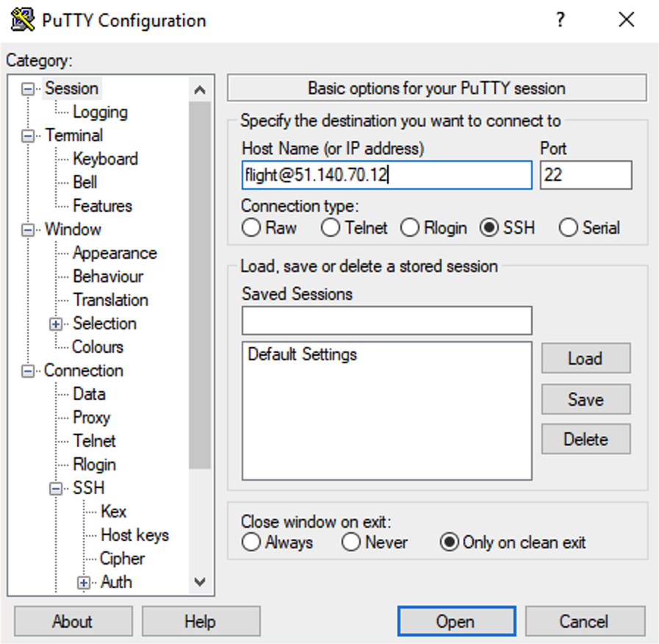
Task: Open the Colours category
Action: pos(98,347)
